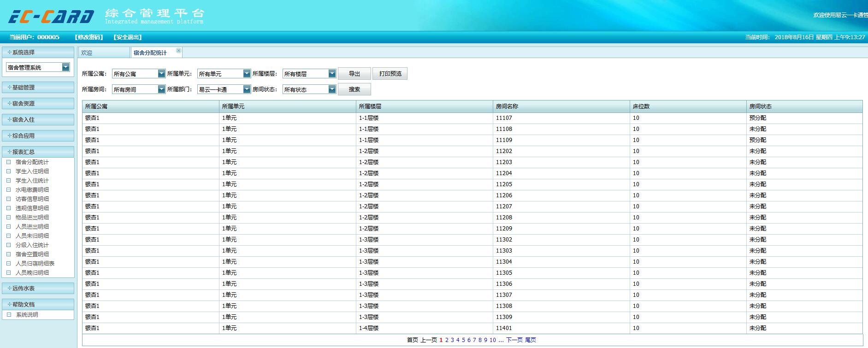This screenshot has height=348, width=868.
Task: Click the EC-CARD logo
Action: pos(51,17)
